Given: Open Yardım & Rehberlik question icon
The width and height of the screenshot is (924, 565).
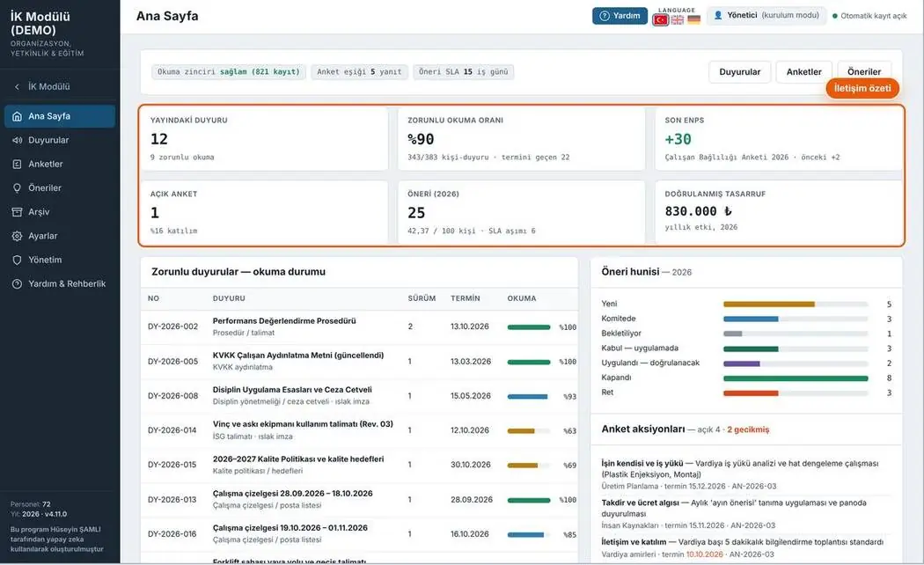Looking at the screenshot, I should click(x=17, y=283).
